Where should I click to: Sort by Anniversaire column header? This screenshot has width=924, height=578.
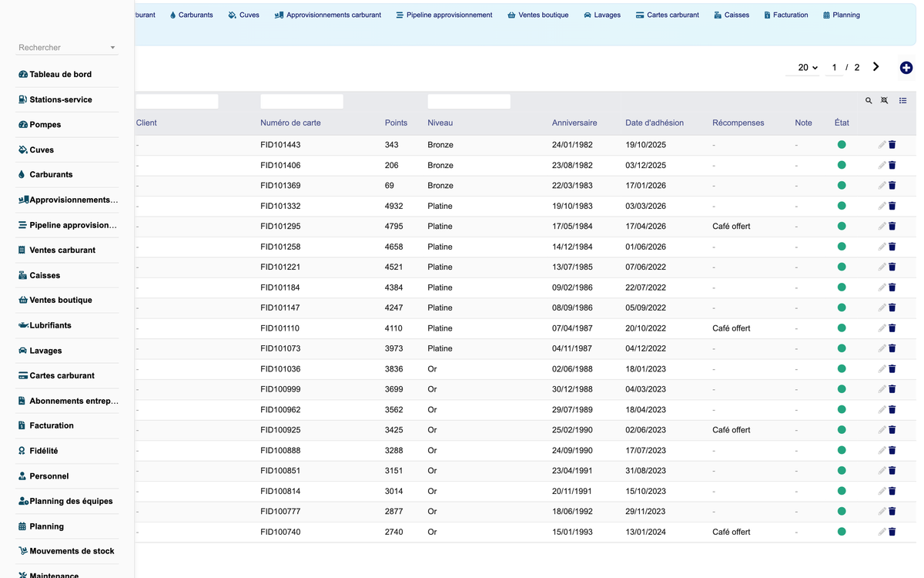click(x=574, y=123)
